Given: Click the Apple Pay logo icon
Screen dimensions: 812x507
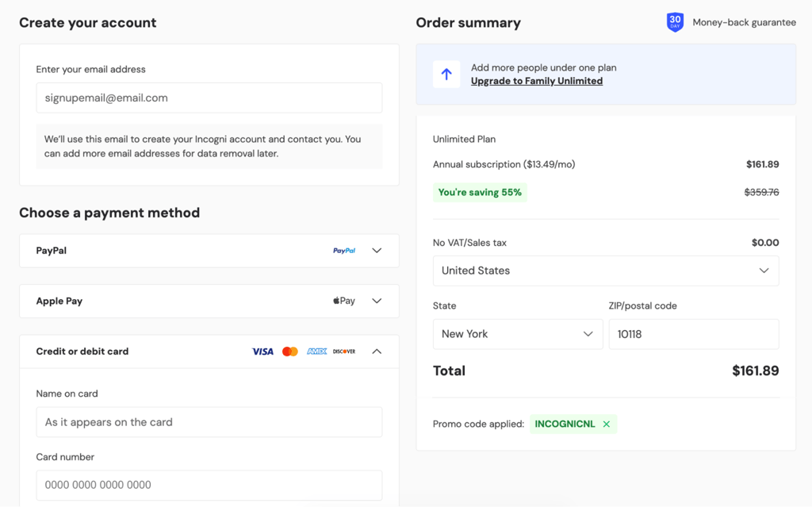Looking at the screenshot, I should (x=344, y=302).
